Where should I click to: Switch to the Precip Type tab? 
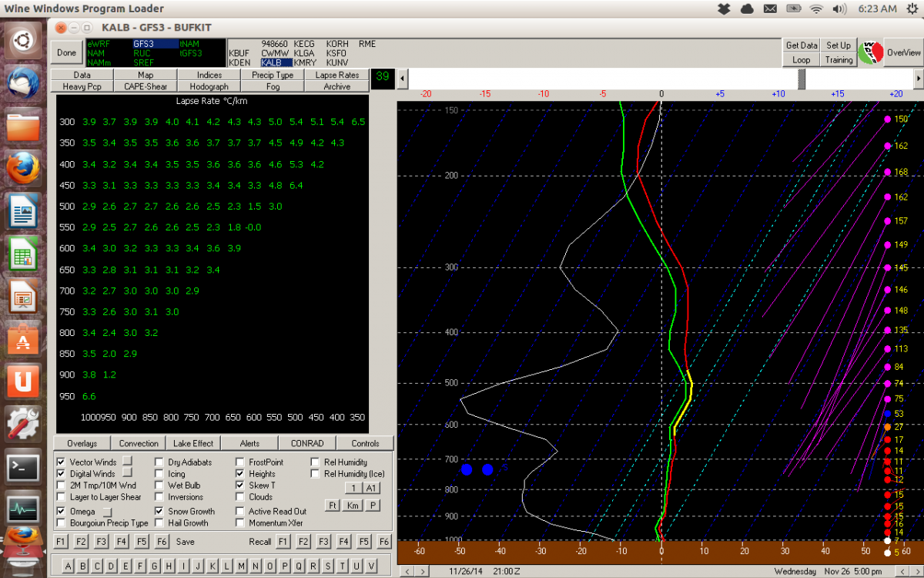click(x=273, y=75)
